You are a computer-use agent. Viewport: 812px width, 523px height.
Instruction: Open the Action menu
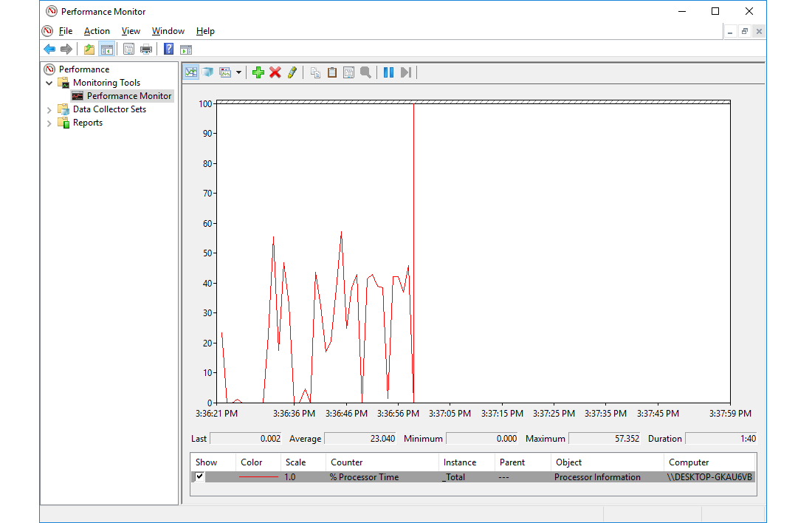pos(97,31)
